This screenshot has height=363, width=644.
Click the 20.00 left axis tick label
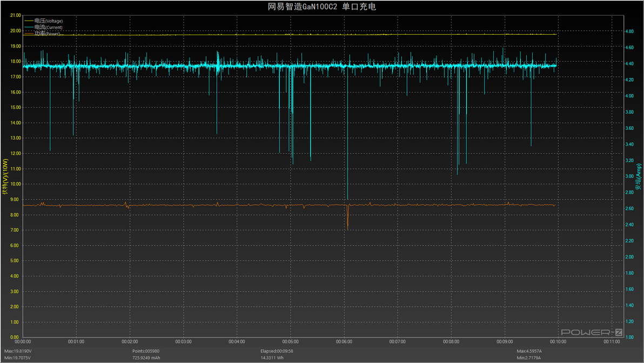click(x=16, y=31)
